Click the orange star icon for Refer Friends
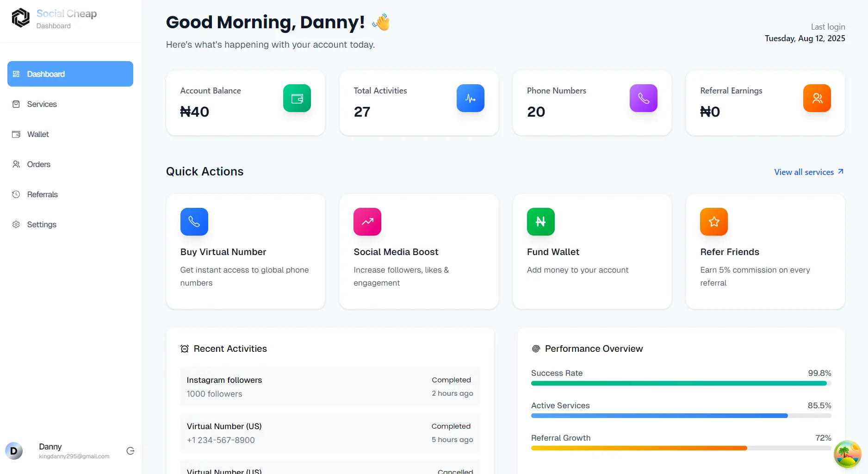 pyautogui.click(x=713, y=222)
